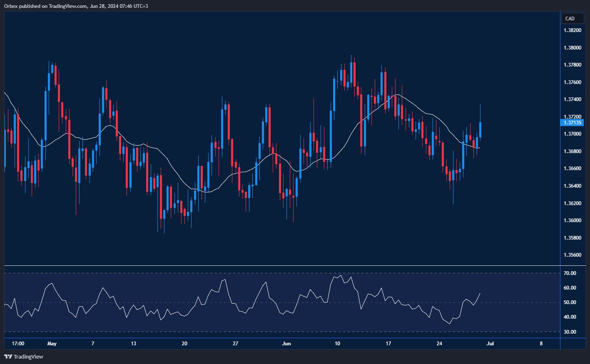The image size is (590, 364).
Task: Click the end of the RSI indicator line
Action: pyautogui.click(x=480, y=294)
